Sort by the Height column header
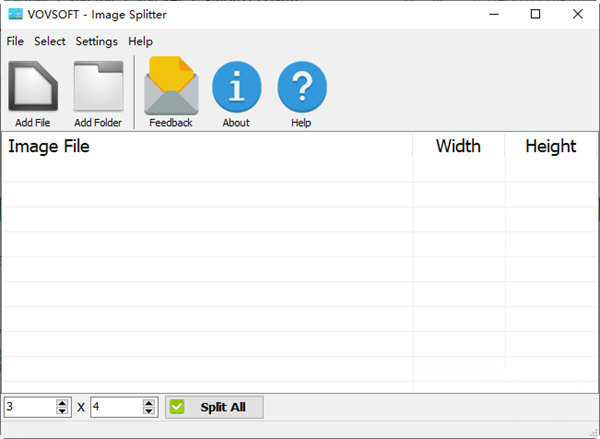Viewport: 600px width, 439px height. 550,146
